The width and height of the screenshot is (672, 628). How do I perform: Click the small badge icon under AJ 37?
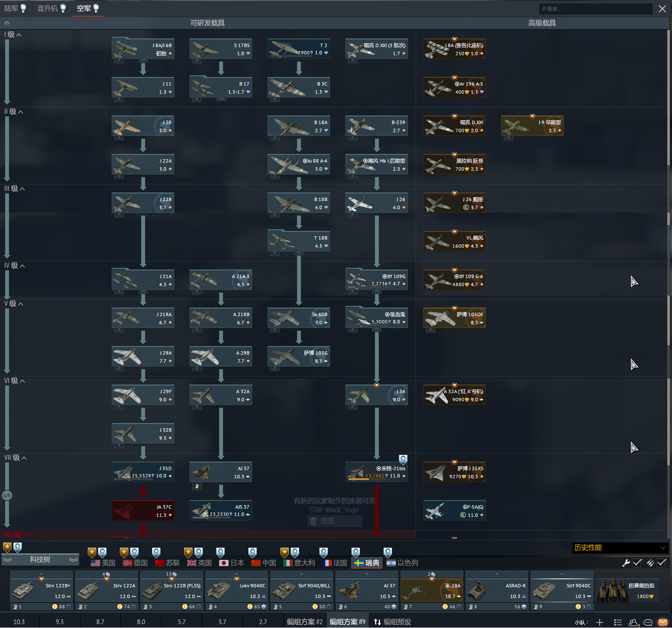(x=196, y=486)
